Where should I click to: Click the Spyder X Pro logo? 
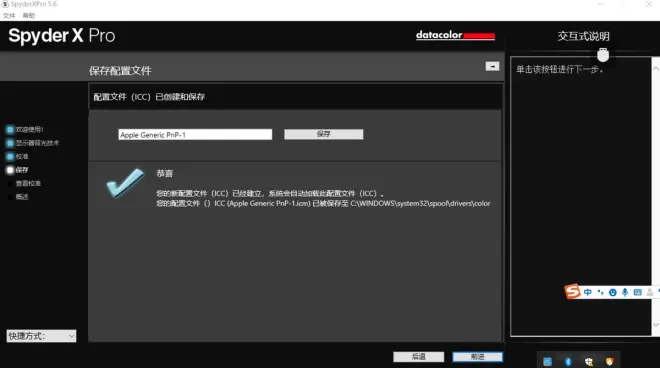pyautogui.click(x=61, y=36)
